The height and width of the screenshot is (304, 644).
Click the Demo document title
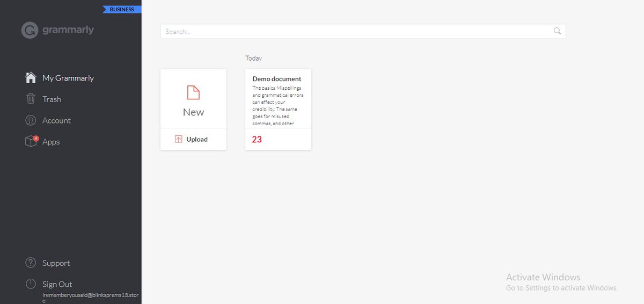(277, 79)
